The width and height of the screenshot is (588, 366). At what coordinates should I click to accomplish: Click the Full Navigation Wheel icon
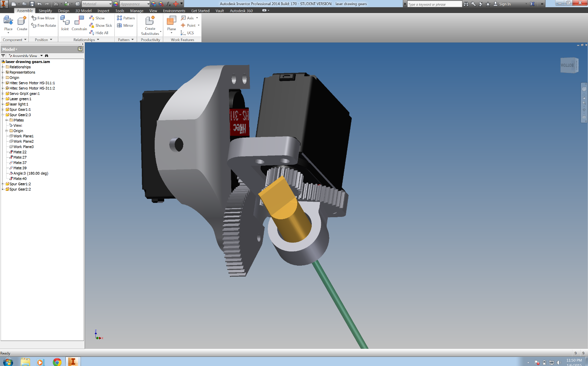click(584, 89)
